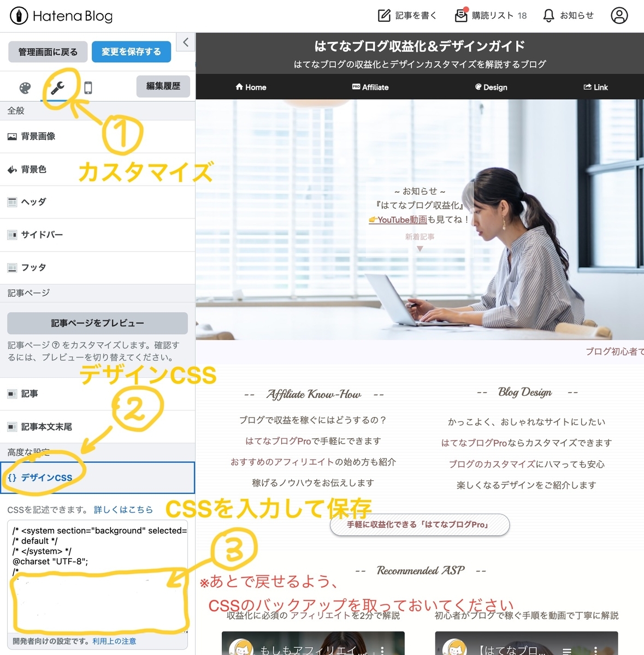
Task: Collapse the sidebar with arrow button
Action: [186, 42]
